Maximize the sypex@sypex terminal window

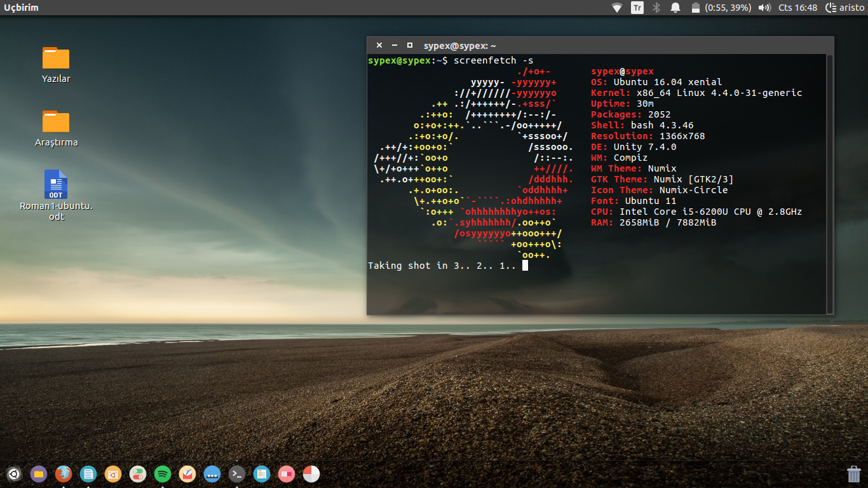coord(410,45)
